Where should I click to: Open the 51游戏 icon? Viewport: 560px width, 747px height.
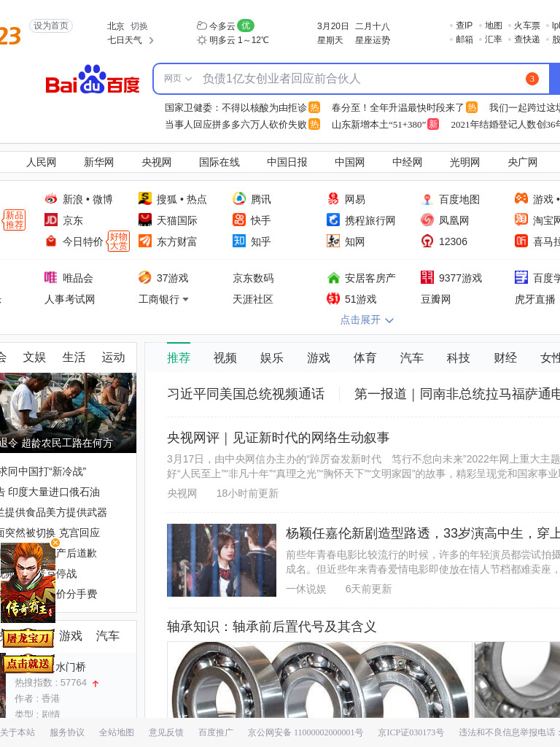coord(333,298)
